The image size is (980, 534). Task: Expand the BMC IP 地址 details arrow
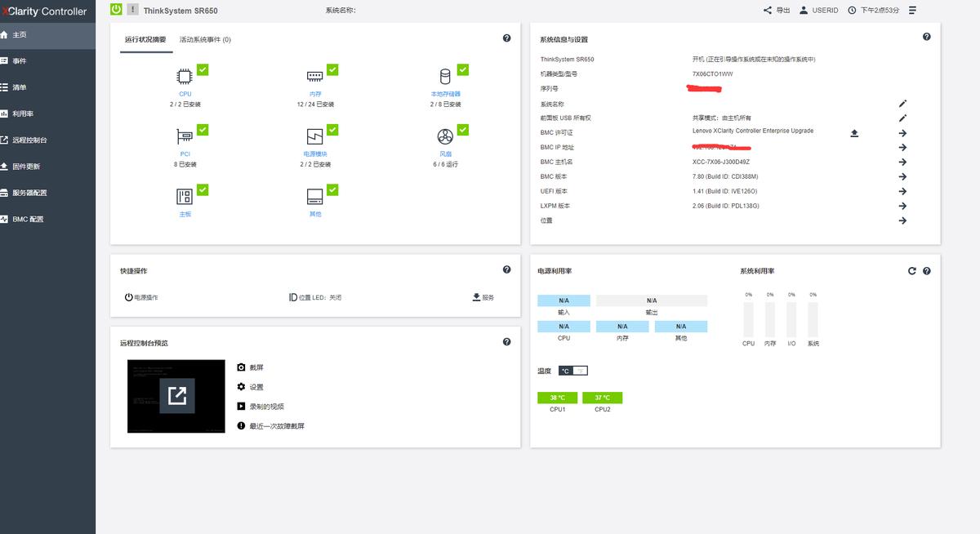(902, 147)
